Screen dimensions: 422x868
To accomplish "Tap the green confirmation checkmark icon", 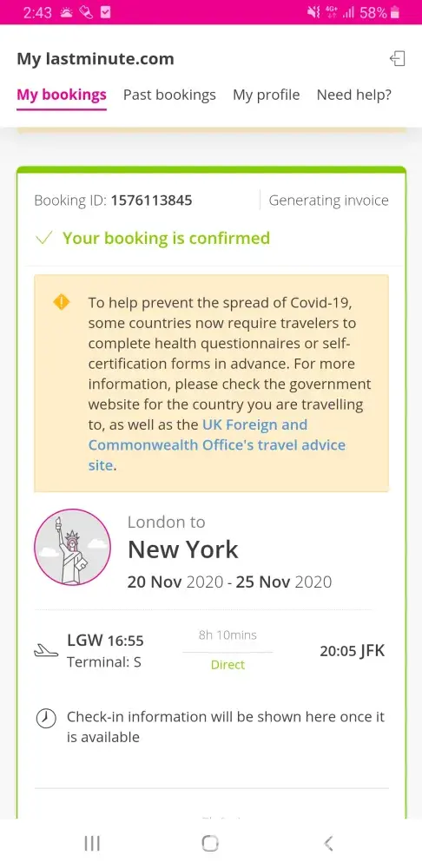I will tap(43, 238).
